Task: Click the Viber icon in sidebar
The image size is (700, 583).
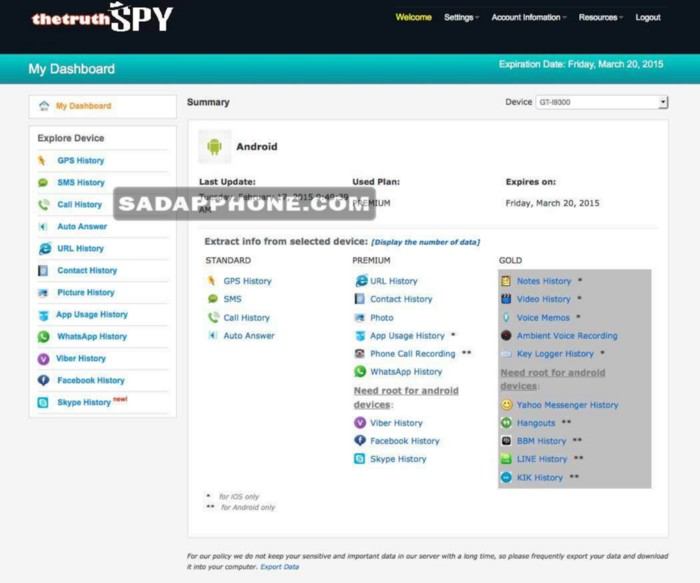Action: [x=43, y=358]
